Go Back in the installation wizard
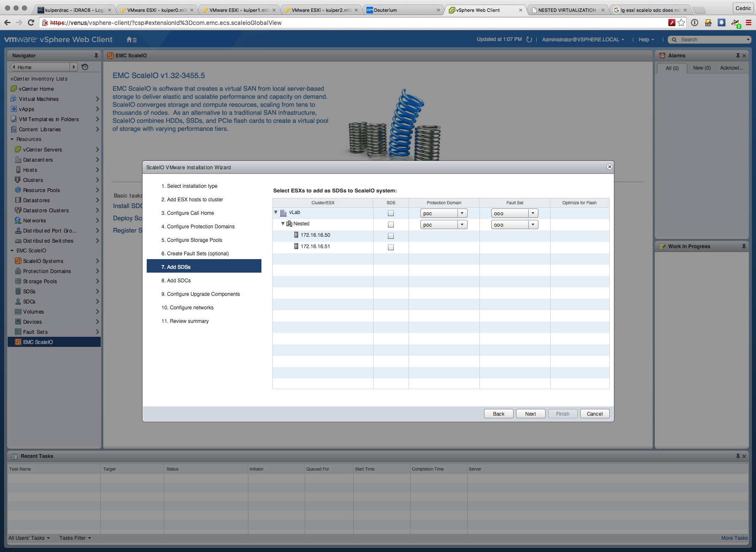756x552 pixels. click(498, 414)
